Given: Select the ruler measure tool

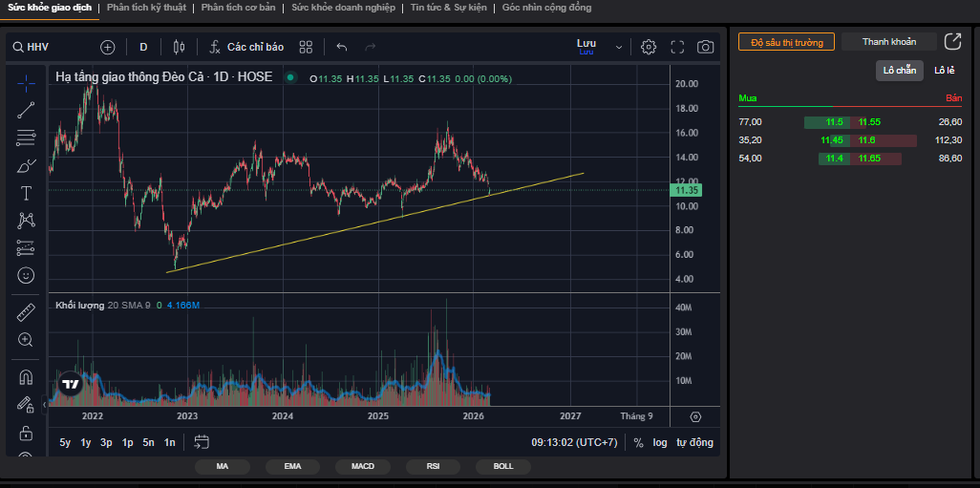Looking at the screenshot, I should coord(26,312).
